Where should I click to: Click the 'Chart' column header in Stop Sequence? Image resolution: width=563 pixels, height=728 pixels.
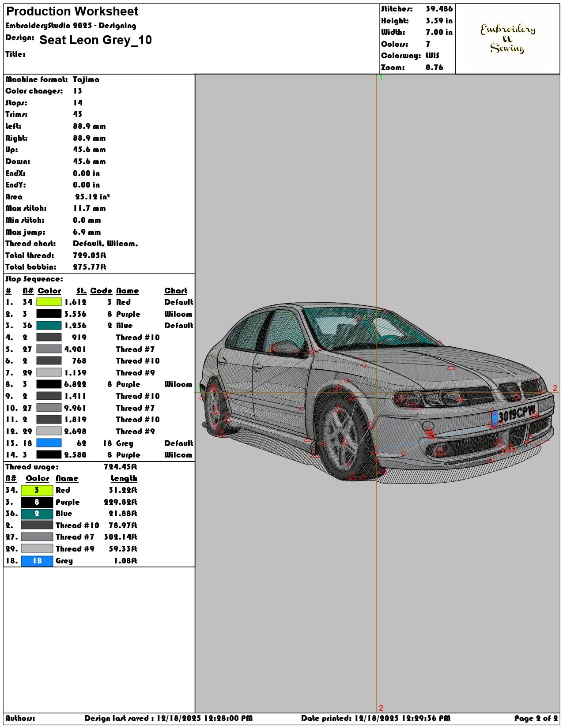(176, 291)
